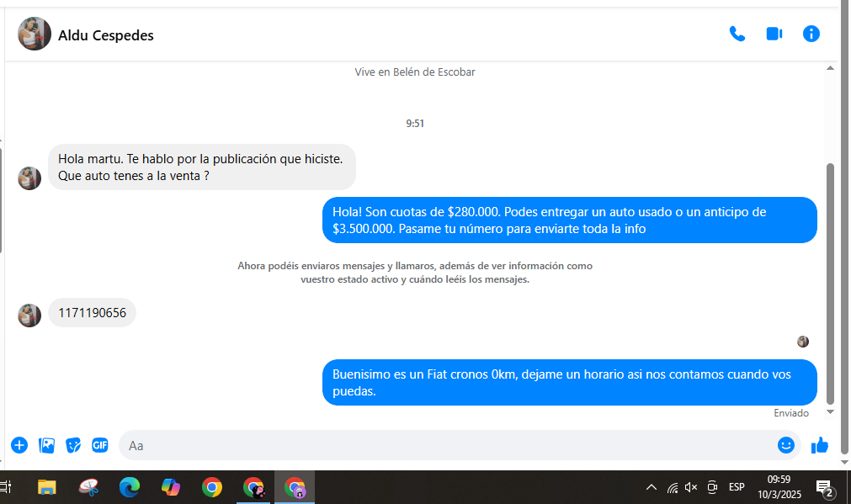
Task: Show hidden system tray icons
Action: (x=651, y=487)
